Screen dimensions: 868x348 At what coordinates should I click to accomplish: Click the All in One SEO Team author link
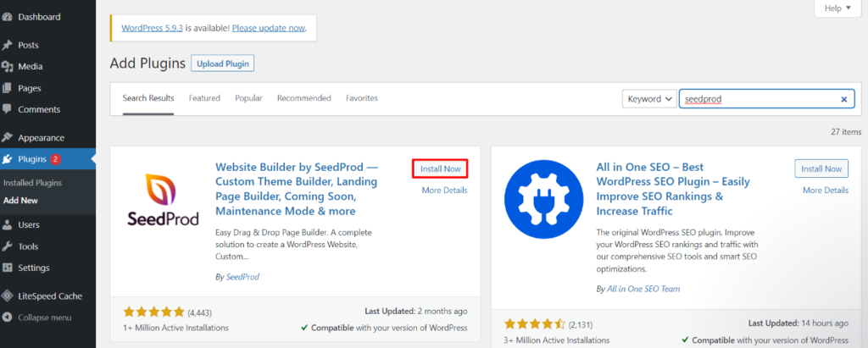pyautogui.click(x=643, y=289)
